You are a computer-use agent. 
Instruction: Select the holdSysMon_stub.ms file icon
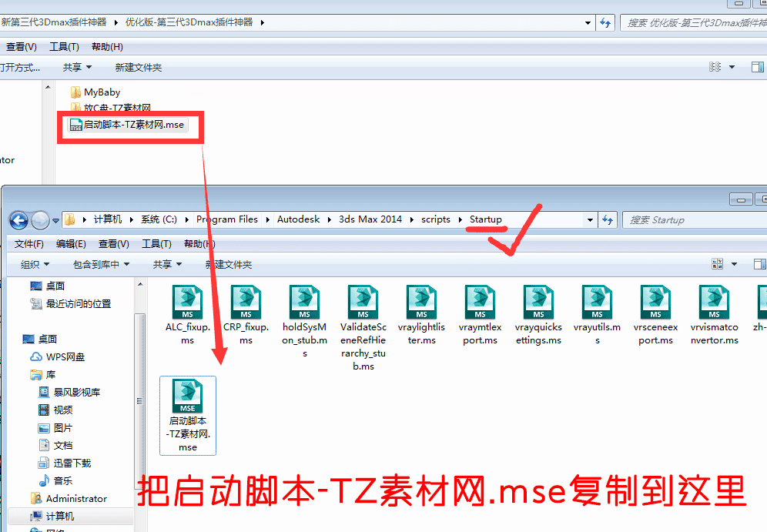pos(304,302)
